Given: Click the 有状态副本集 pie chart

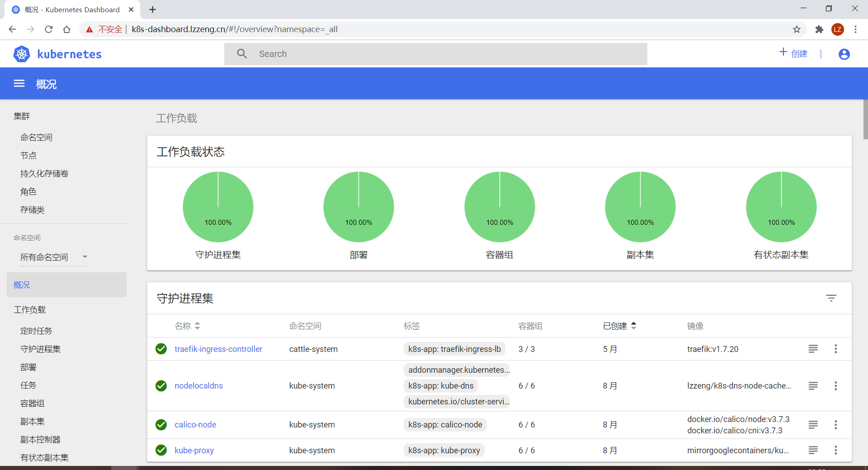Looking at the screenshot, I should point(781,207).
